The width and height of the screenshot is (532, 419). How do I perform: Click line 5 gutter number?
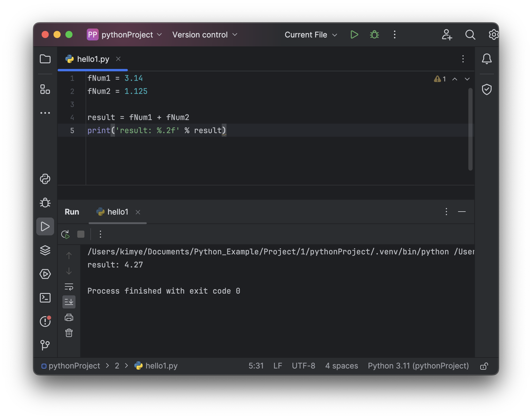(x=72, y=130)
